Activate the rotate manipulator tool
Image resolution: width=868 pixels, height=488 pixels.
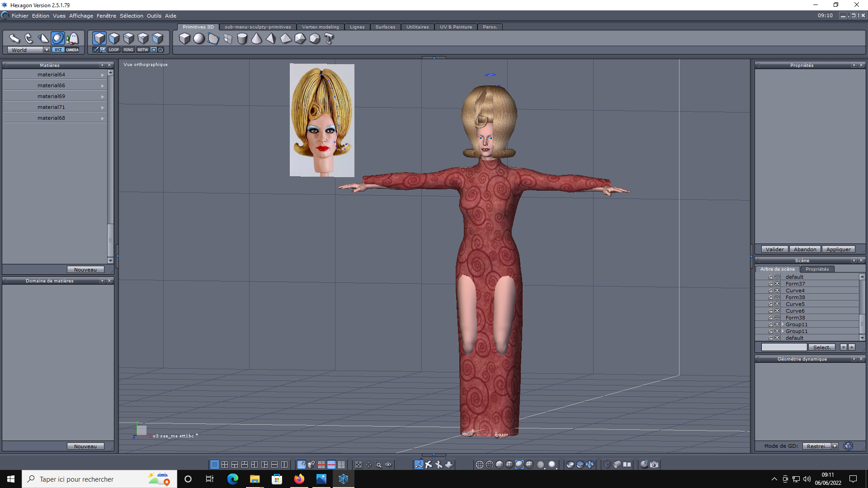pos(29,38)
